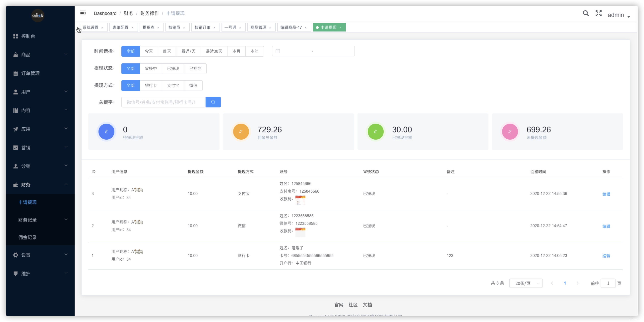Click the sidebar collapse hamburger icon
This screenshot has width=644, height=322.
(x=83, y=13)
